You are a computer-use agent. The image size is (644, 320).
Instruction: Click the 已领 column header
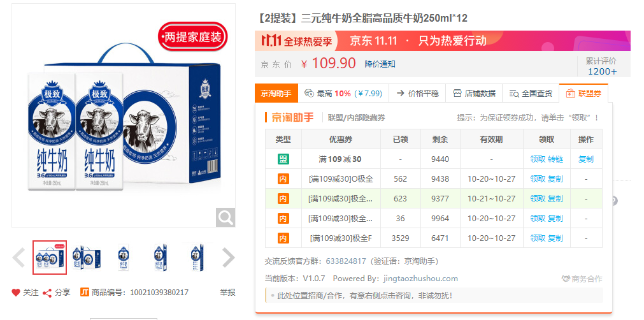(x=401, y=139)
